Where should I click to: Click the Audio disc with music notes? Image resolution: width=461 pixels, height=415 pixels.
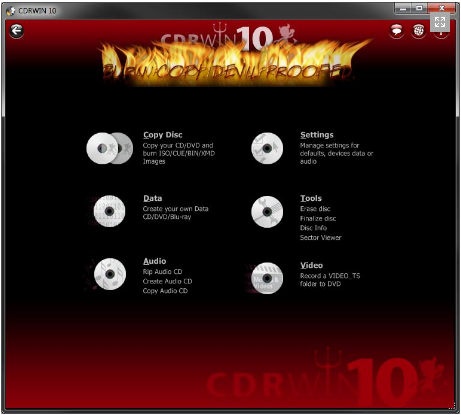pos(110,274)
